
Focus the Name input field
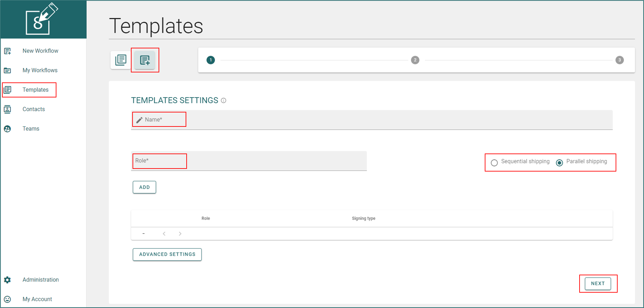coord(372,120)
